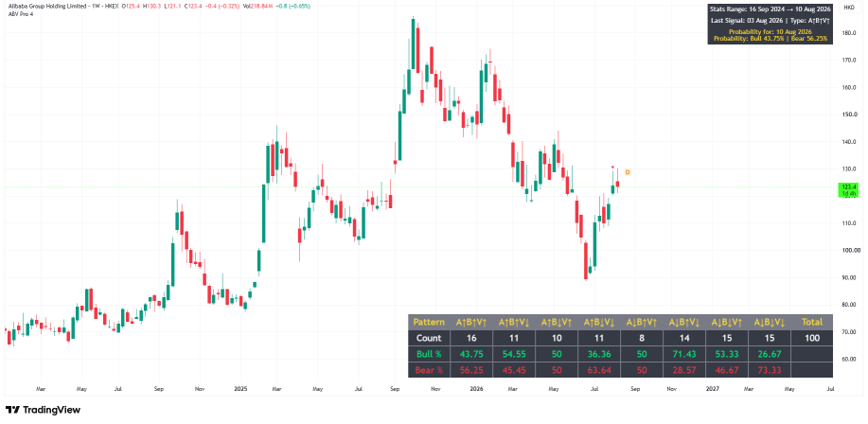Click the Bull % cell 26.67
Screen dimensions: 868x424
point(769,354)
